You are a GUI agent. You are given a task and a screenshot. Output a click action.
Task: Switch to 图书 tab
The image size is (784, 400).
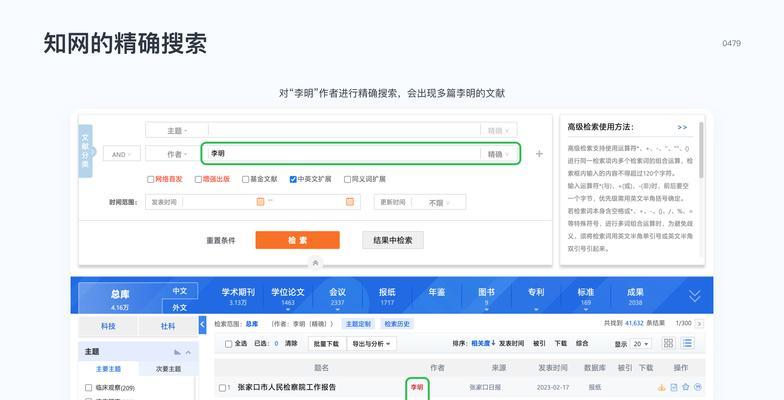click(x=486, y=296)
